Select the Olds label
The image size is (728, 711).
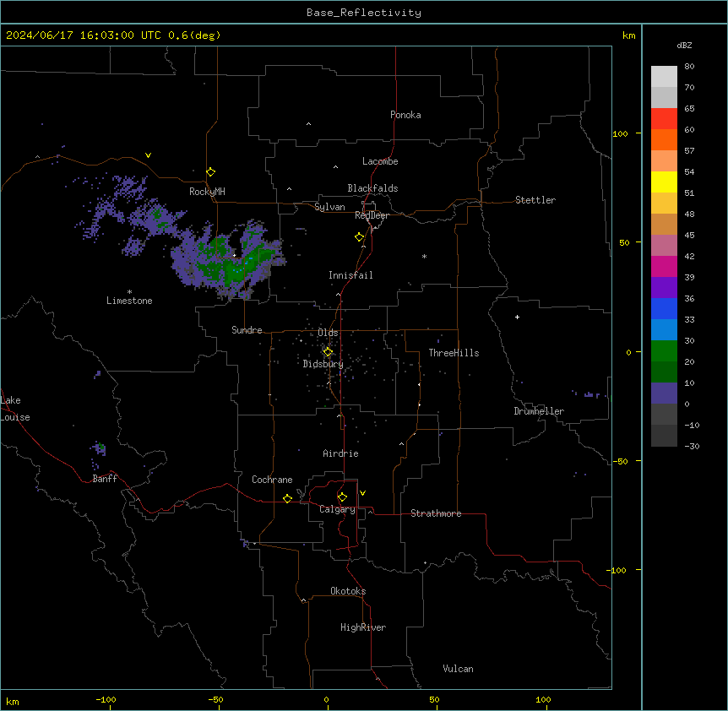click(x=328, y=333)
